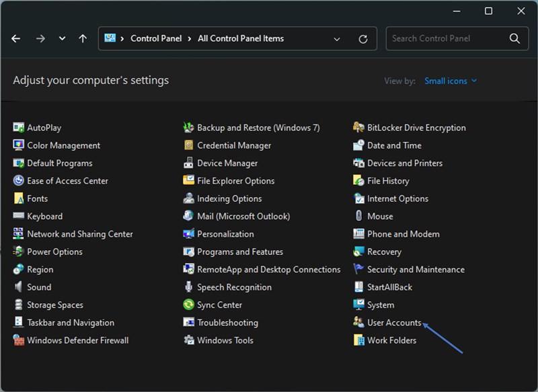Screen dimensions: 538x392
Task: Open Date and Time clock icon
Action: [x=358, y=145]
